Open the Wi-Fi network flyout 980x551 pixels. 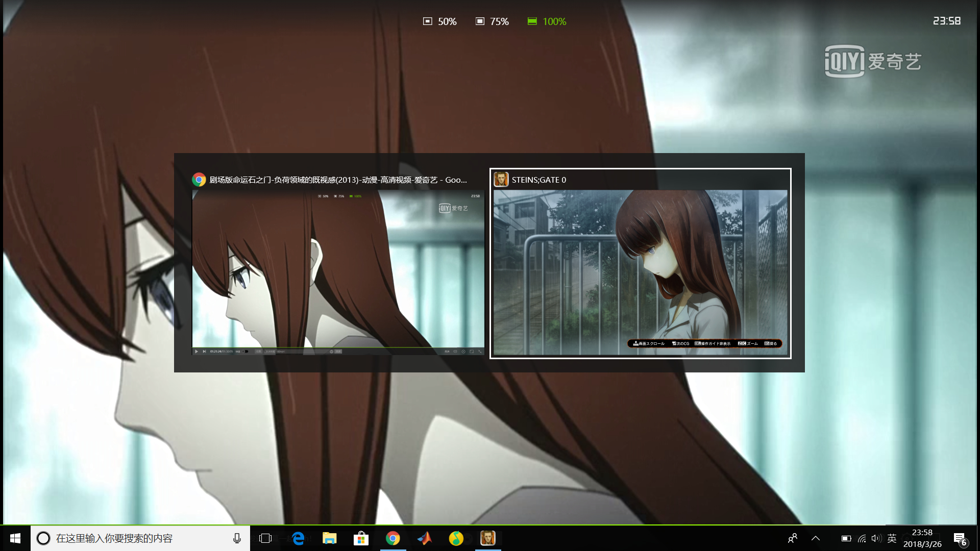pyautogui.click(x=862, y=538)
